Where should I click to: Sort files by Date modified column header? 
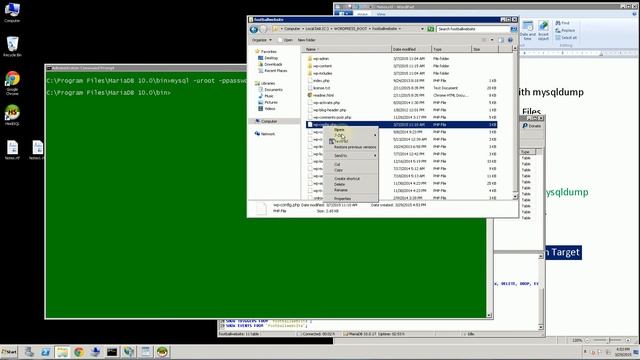[x=411, y=49]
